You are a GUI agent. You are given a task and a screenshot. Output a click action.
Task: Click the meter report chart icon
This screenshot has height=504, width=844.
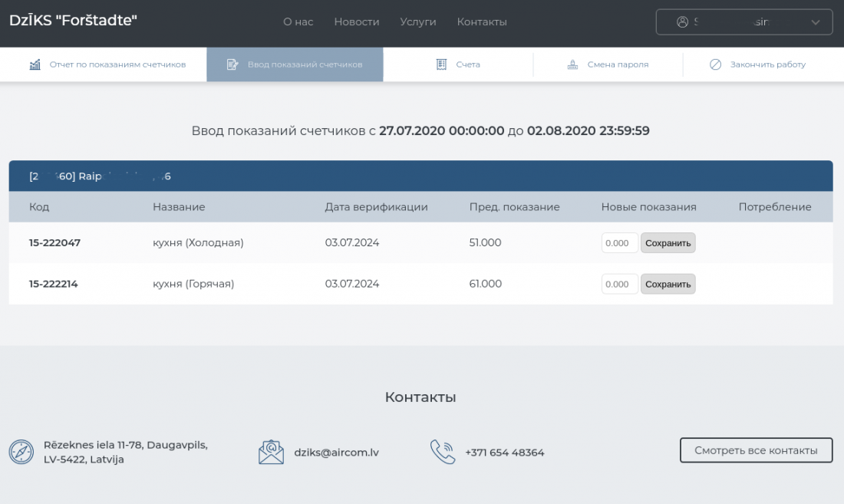35,64
